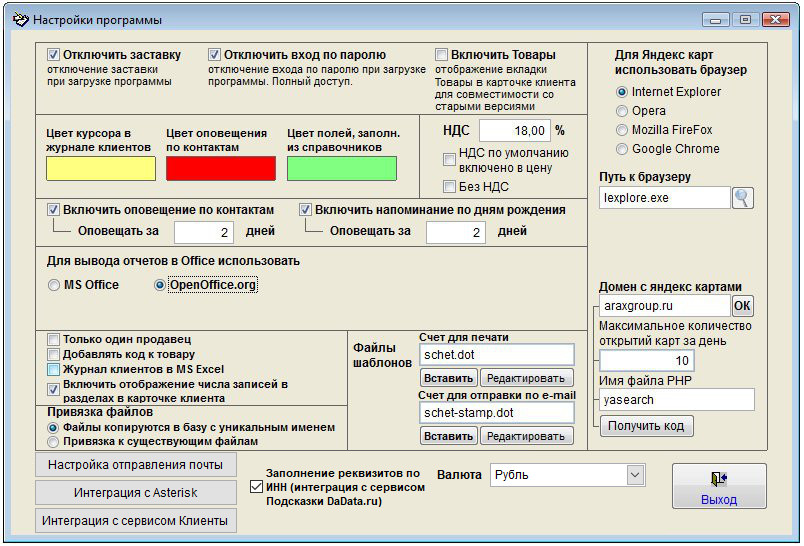
Task: Minimize the Настройки программы window
Action: (716, 20)
